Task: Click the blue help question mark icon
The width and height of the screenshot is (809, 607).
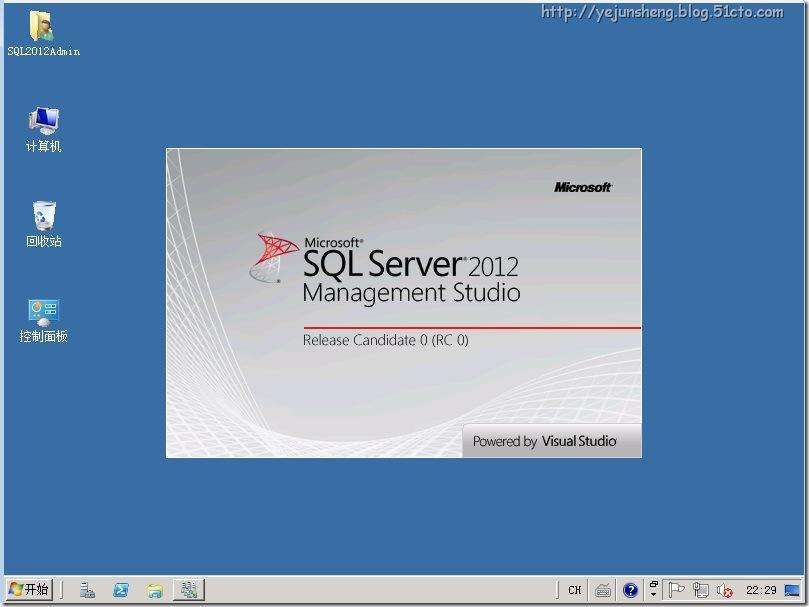Action: point(630,590)
